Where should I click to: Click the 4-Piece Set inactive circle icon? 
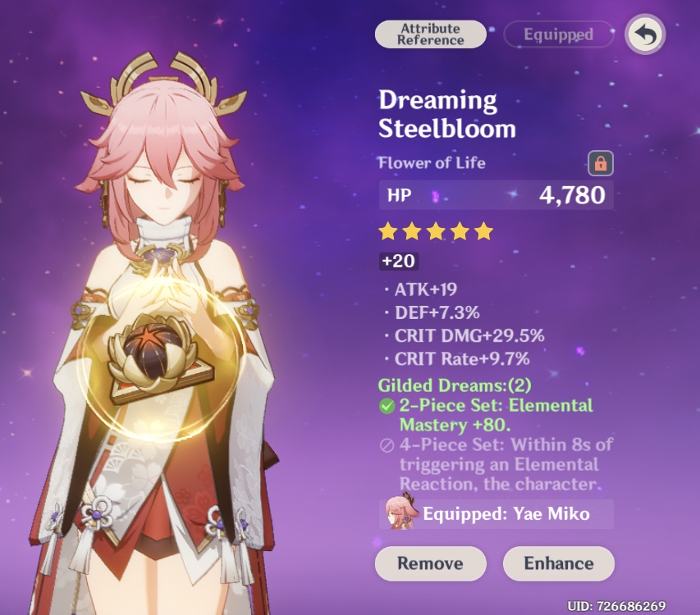pyautogui.click(x=387, y=445)
